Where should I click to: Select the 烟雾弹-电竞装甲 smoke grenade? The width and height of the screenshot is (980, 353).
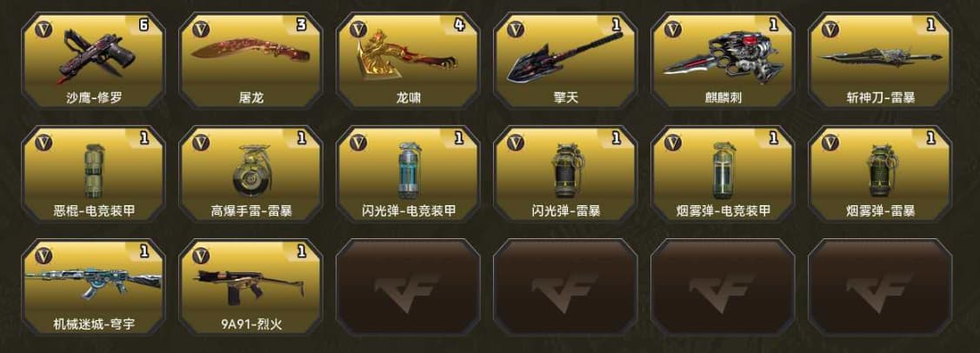point(723,170)
